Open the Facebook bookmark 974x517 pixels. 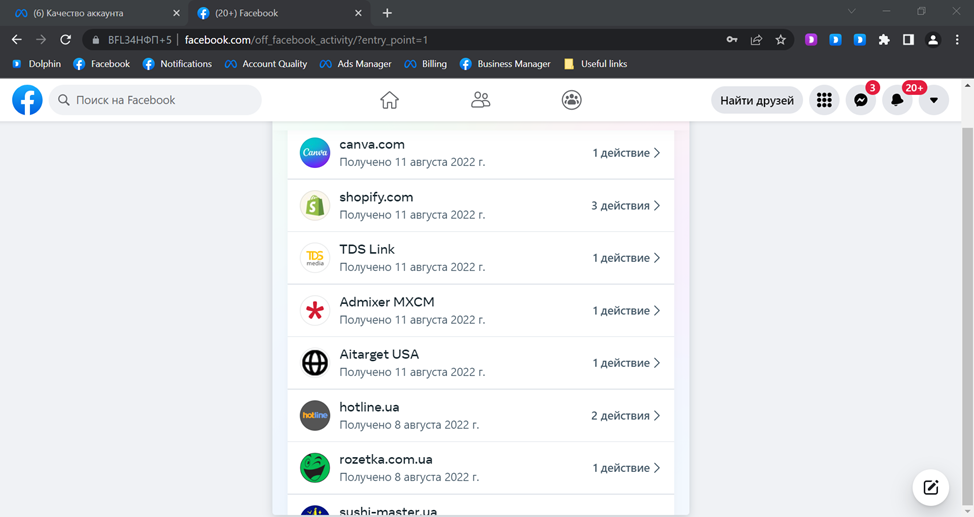point(101,64)
